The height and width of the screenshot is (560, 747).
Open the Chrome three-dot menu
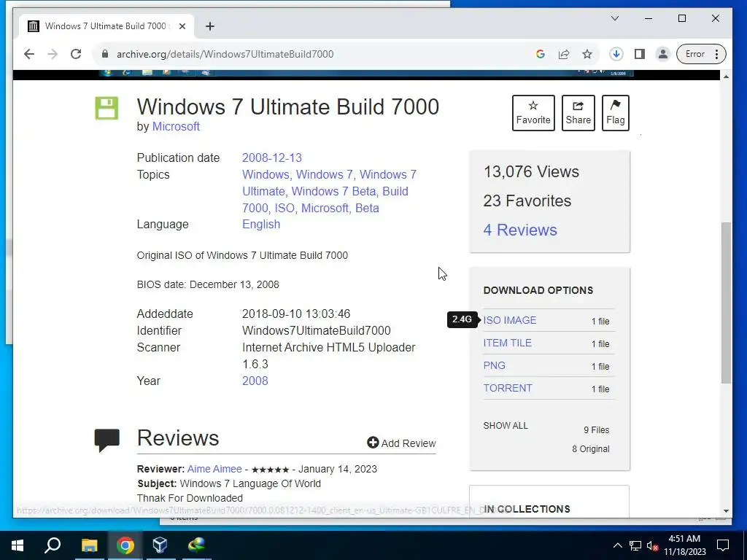tap(716, 54)
